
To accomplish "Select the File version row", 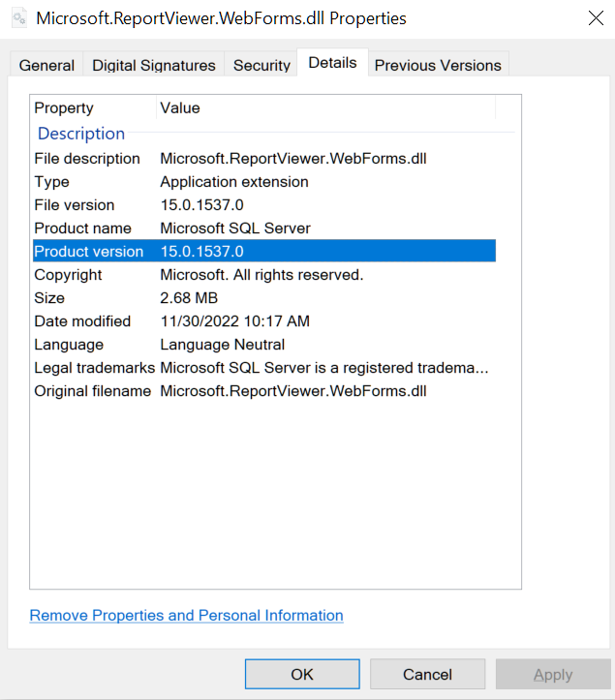I will (x=264, y=205).
